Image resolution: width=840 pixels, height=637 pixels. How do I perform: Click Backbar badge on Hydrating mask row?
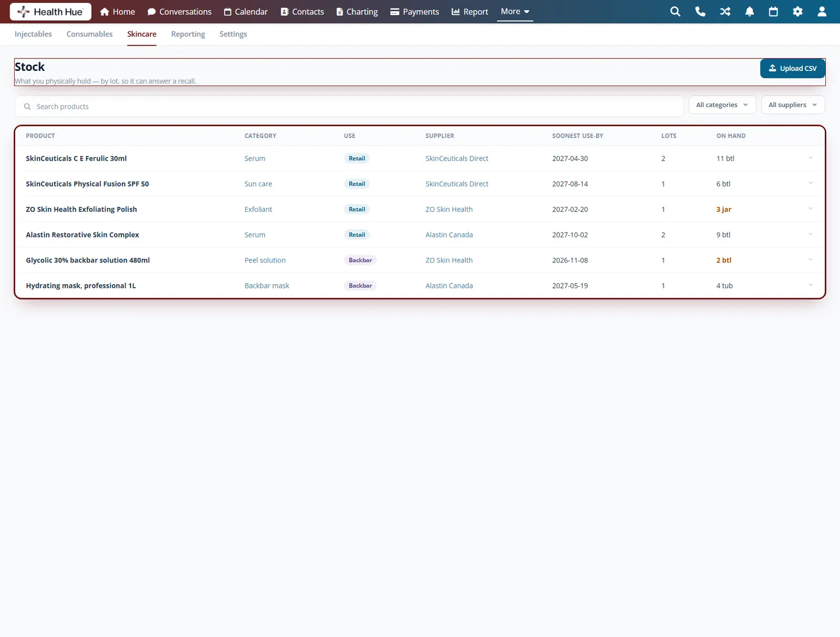[360, 286]
